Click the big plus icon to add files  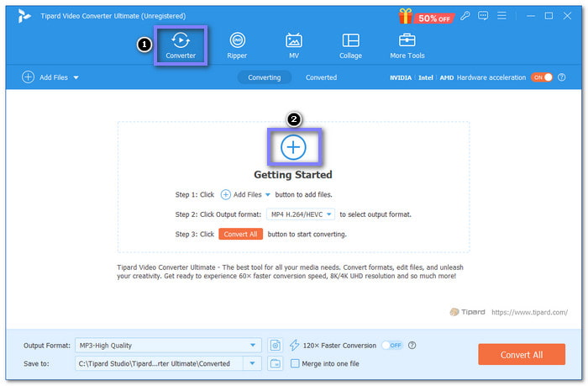coord(294,147)
